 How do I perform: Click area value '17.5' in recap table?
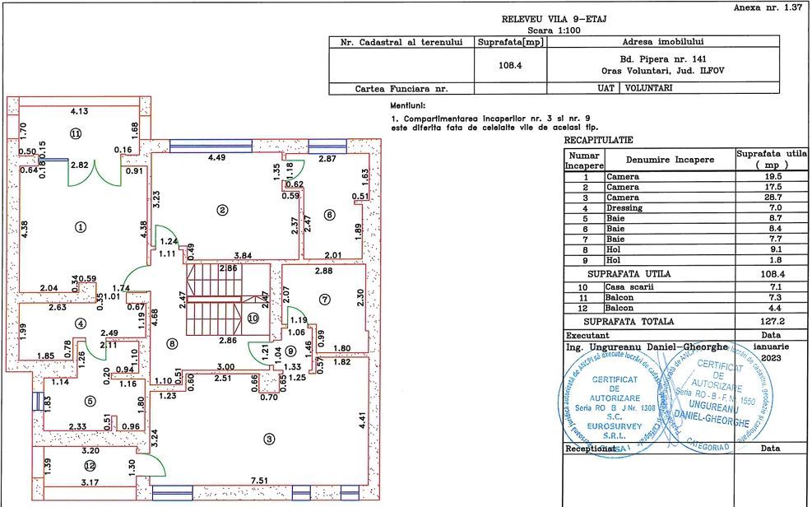tap(773, 187)
